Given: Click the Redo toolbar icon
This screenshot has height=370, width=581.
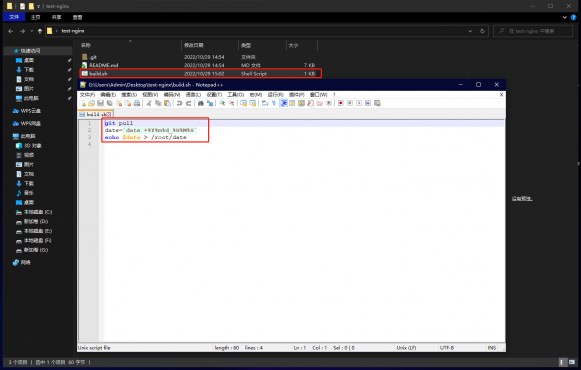Looking at the screenshot, I should (189, 103).
